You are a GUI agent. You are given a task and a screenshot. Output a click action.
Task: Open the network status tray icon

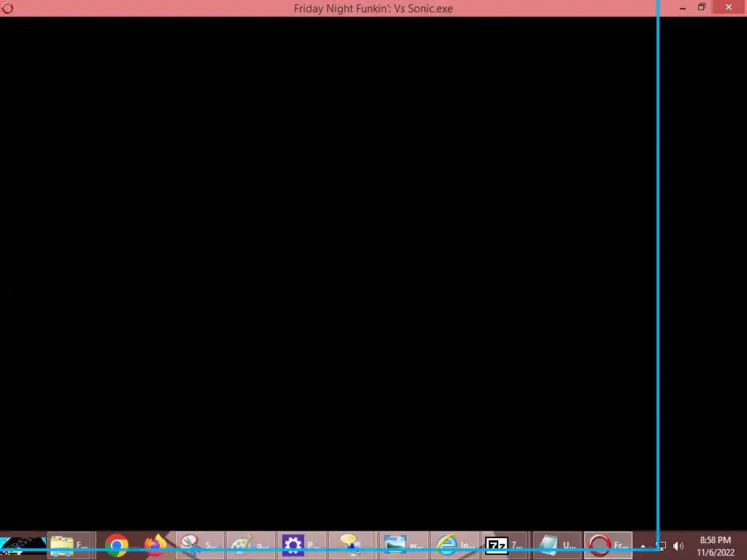pyautogui.click(x=661, y=545)
